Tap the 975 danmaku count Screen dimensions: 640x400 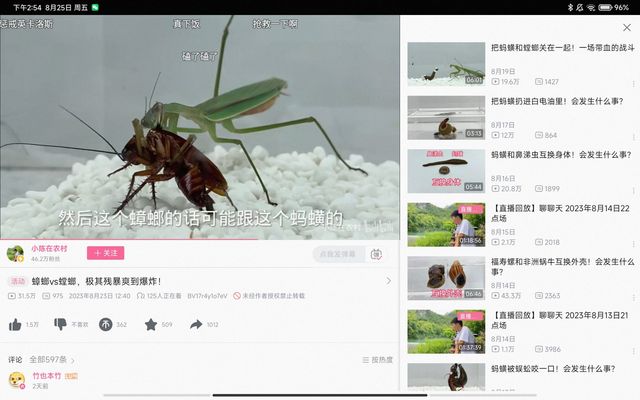point(53,296)
